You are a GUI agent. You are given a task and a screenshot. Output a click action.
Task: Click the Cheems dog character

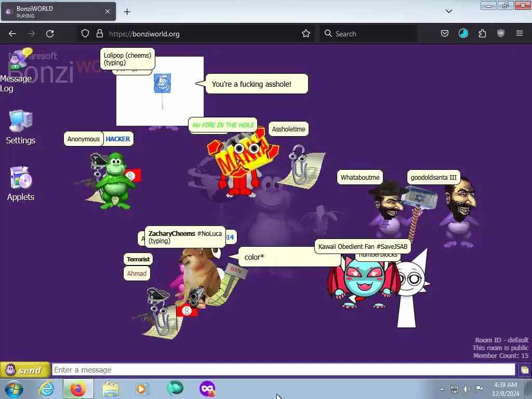click(200, 276)
